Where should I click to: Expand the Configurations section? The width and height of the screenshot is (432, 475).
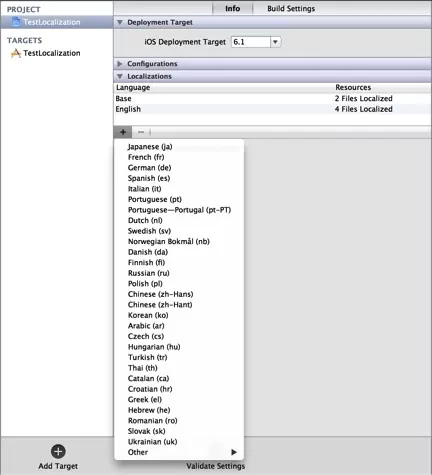(120, 63)
